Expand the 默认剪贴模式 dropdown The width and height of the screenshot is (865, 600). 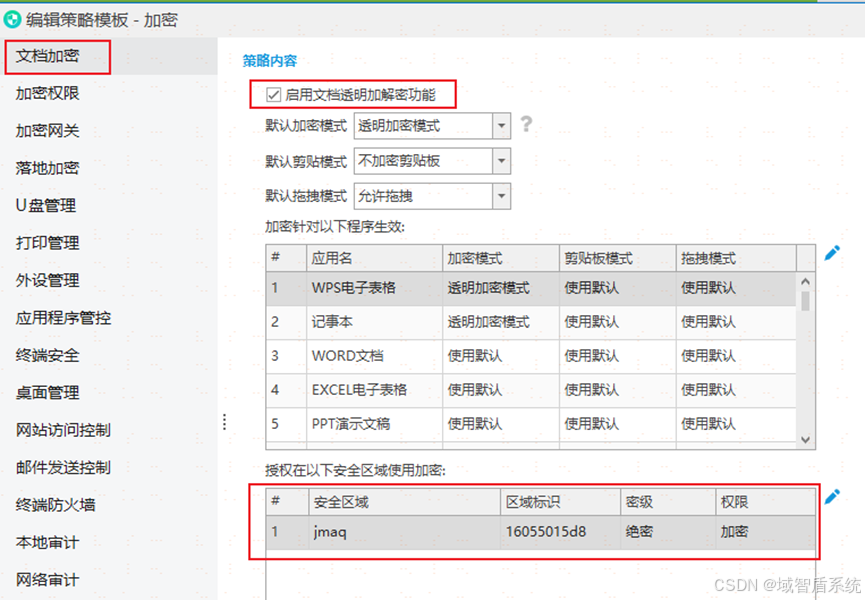point(502,161)
